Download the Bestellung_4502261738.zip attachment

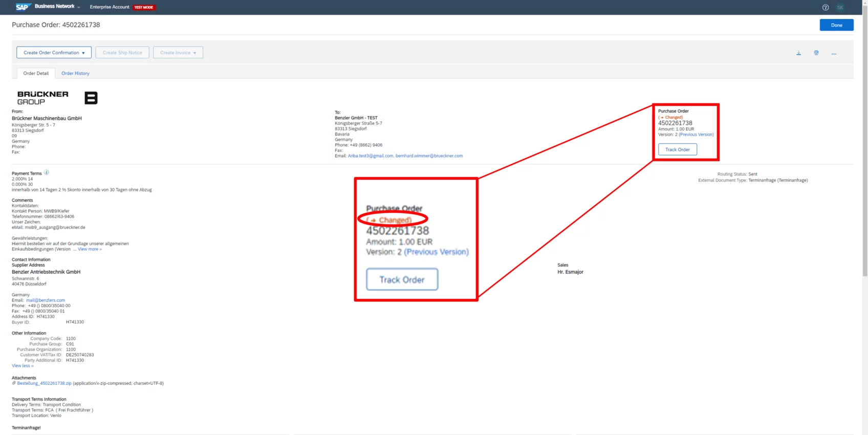(x=44, y=383)
